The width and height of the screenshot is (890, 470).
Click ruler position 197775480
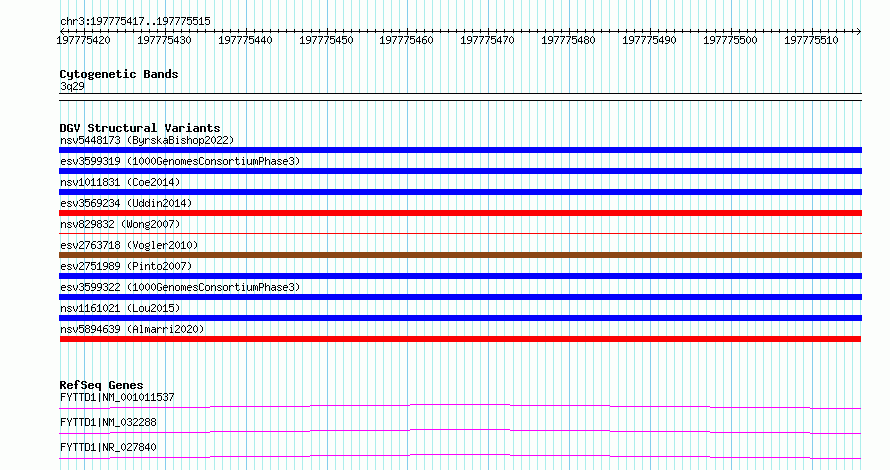569,40
